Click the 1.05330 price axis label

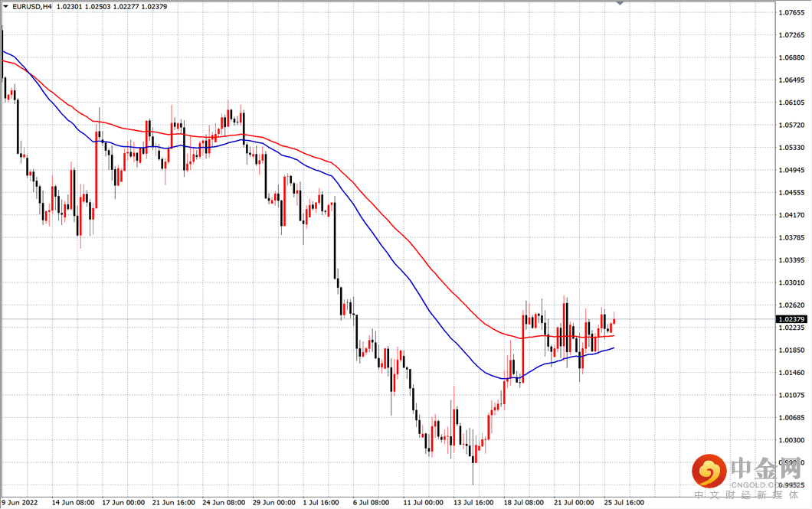point(792,148)
